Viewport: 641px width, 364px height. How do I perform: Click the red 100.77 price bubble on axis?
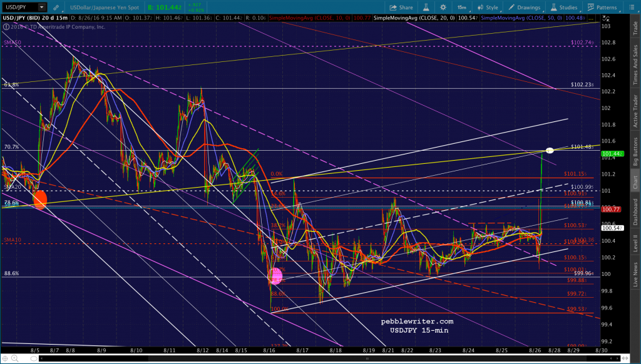[611, 209]
